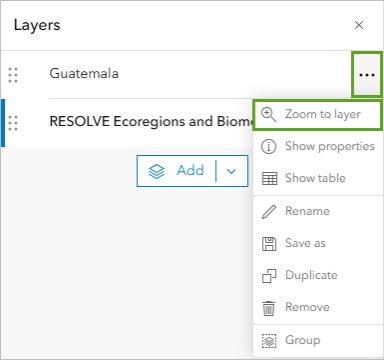Click the Layers panel title
Image resolution: width=384 pixels, height=360 pixels.
(37, 25)
